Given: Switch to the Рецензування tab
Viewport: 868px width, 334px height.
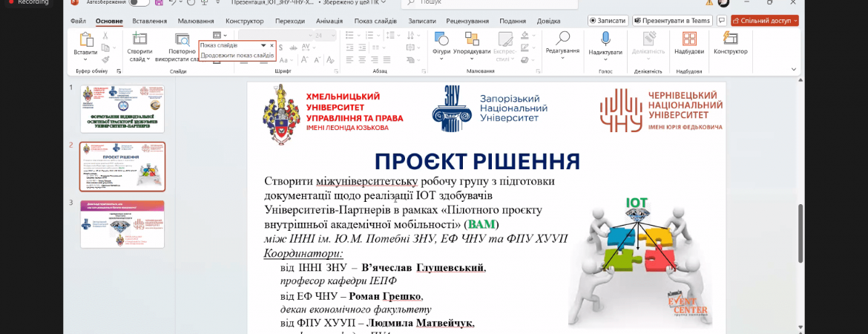Looking at the screenshot, I should click(x=467, y=21).
